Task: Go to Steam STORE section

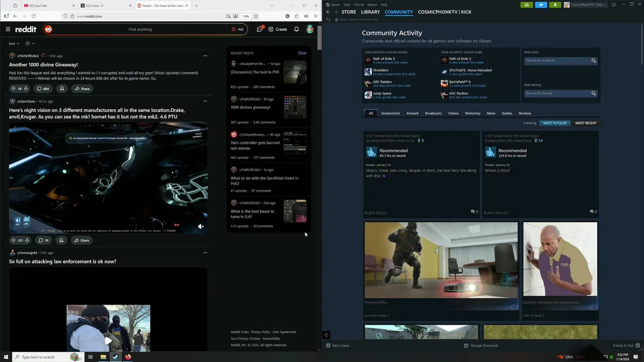Action: pyautogui.click(x=349, y=12)
